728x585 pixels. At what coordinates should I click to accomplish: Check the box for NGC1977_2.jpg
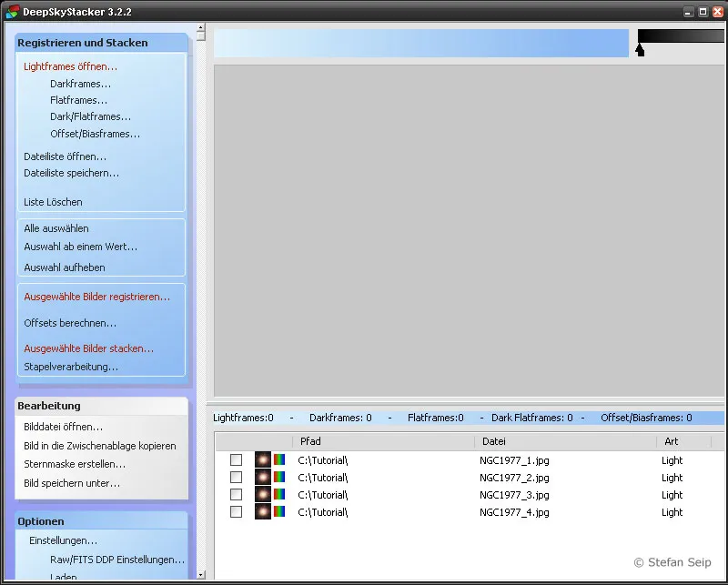tap(236, 478)
